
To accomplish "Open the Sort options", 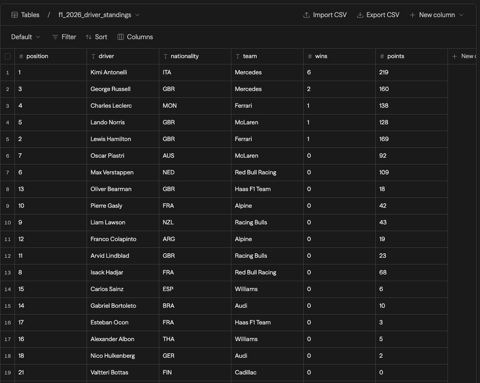I will click(96, 37).
